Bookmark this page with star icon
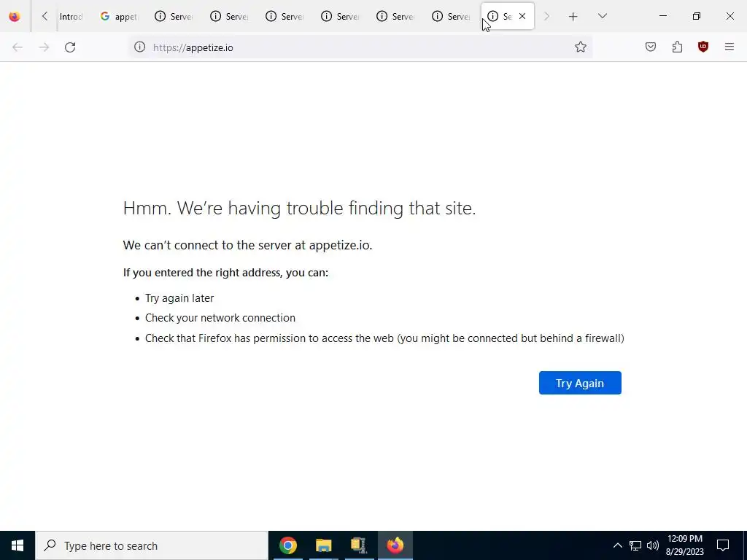The image size is (747, 560). (x=580, y=47)
